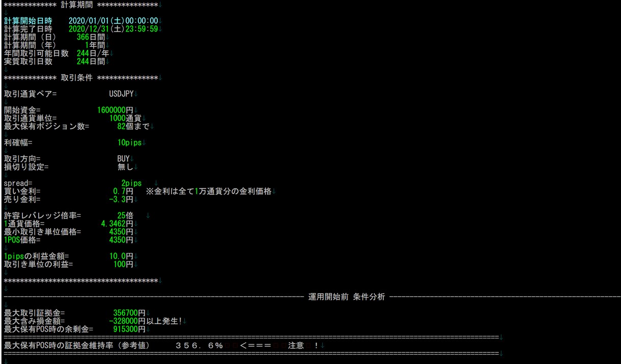This screenshot has height=364, width=621.
Task: Select the leverage value "25倍"
Action: (x=126, y=216)
